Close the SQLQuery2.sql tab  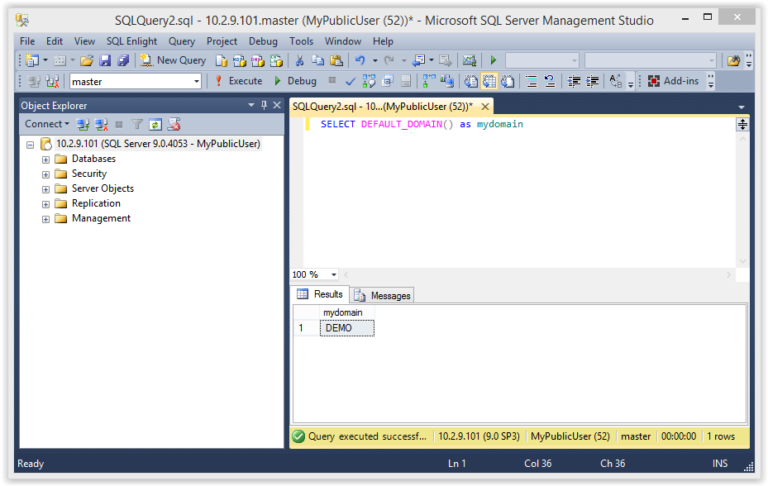coord(485,106)
